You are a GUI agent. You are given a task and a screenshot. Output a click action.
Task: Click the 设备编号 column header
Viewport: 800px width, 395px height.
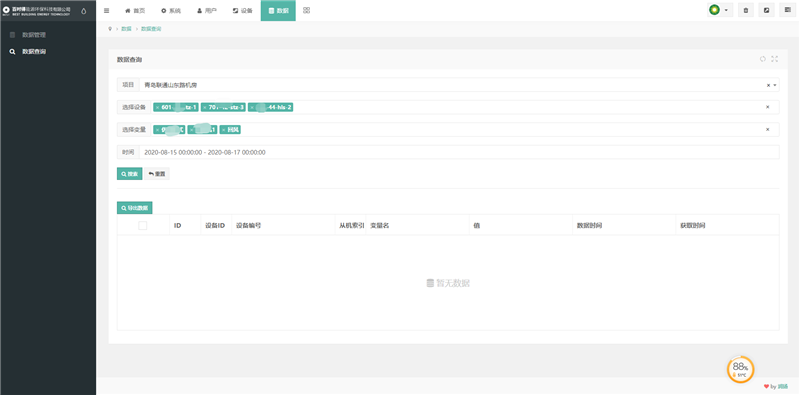248,225
